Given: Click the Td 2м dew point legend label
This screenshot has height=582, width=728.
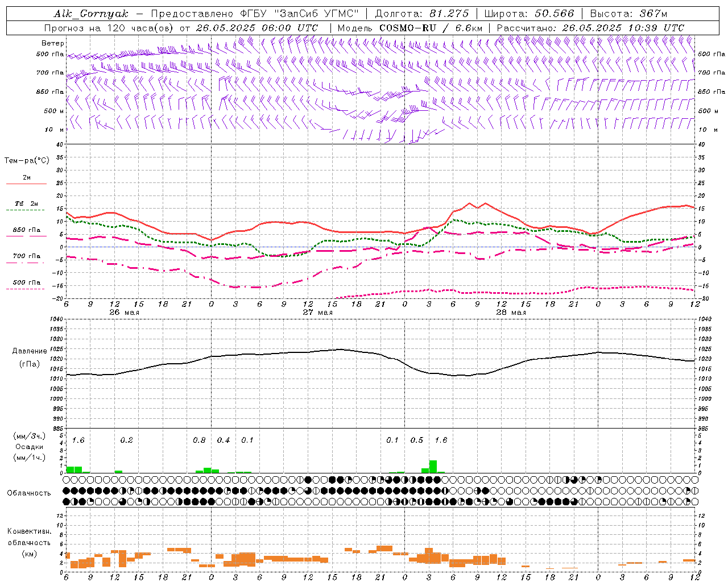Looking at the screenshot, I should pyautogui.click(x=27, y=203).
